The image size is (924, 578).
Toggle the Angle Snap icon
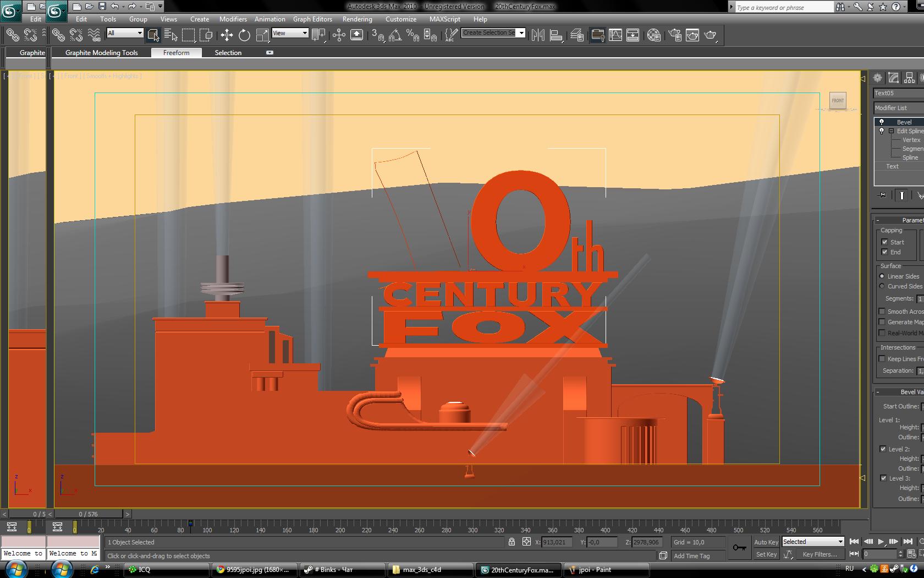point(395,35)
